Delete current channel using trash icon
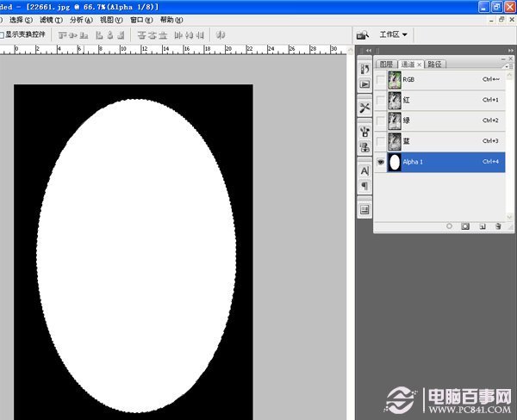517x420 pixels. [x=498, y=225]
